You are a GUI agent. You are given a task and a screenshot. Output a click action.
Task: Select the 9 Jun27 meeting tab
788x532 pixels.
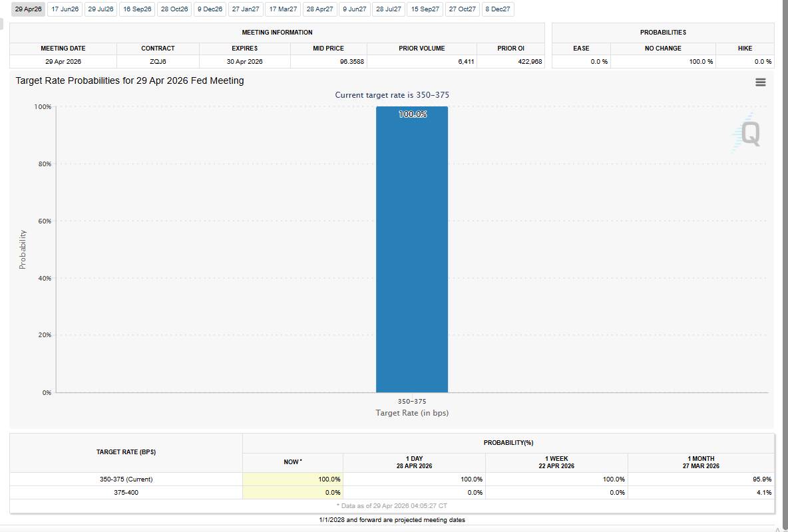355,9
